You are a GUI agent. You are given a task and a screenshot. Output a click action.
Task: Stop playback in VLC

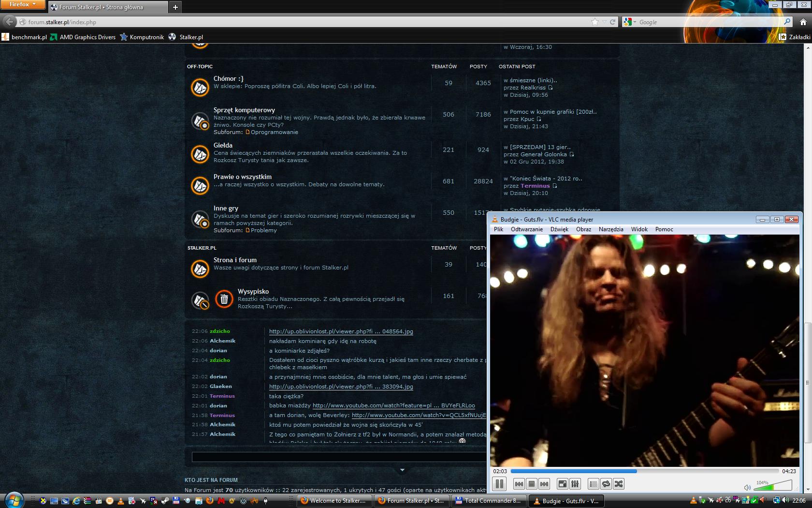(531, 484)
